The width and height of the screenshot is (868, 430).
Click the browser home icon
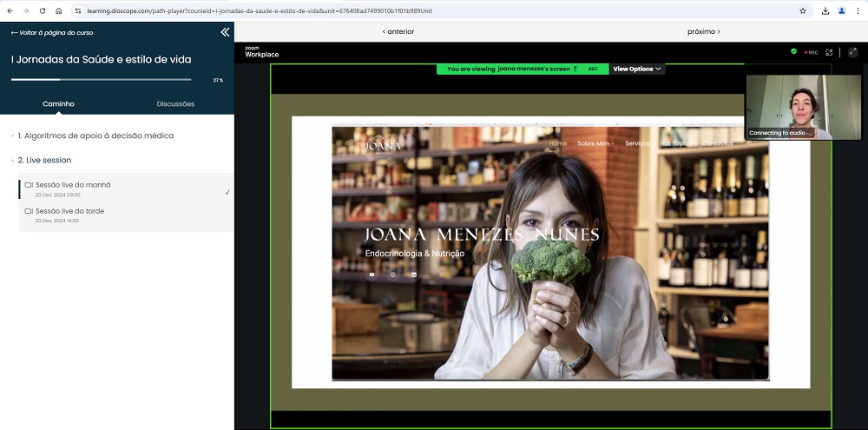(x=58, y=10)
